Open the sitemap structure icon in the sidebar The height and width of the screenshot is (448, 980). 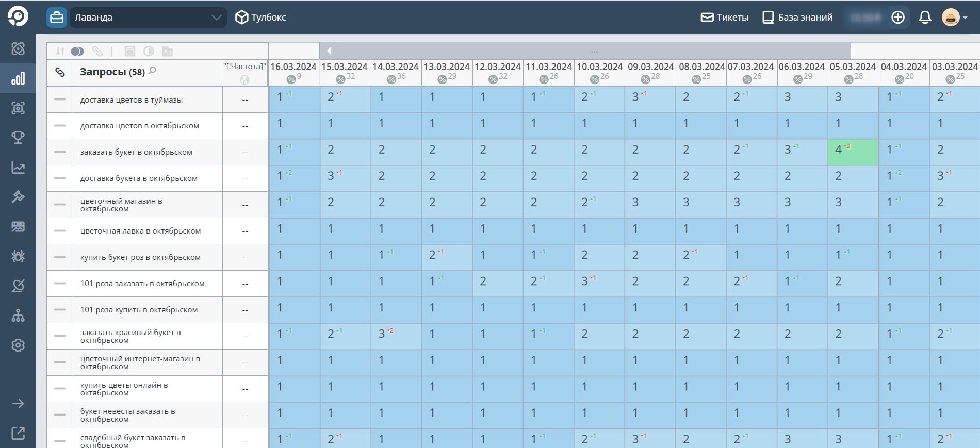coord(18,316)
